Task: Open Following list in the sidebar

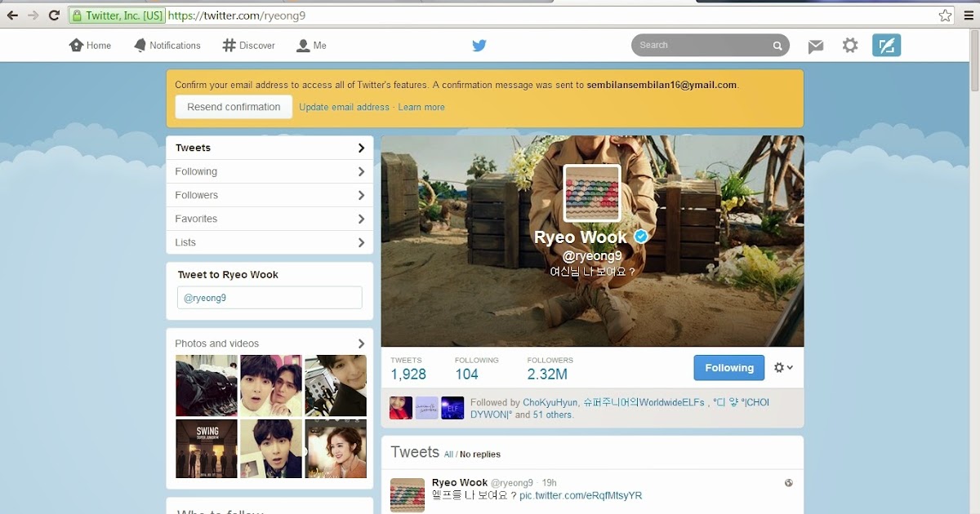Action: point(269,171)
